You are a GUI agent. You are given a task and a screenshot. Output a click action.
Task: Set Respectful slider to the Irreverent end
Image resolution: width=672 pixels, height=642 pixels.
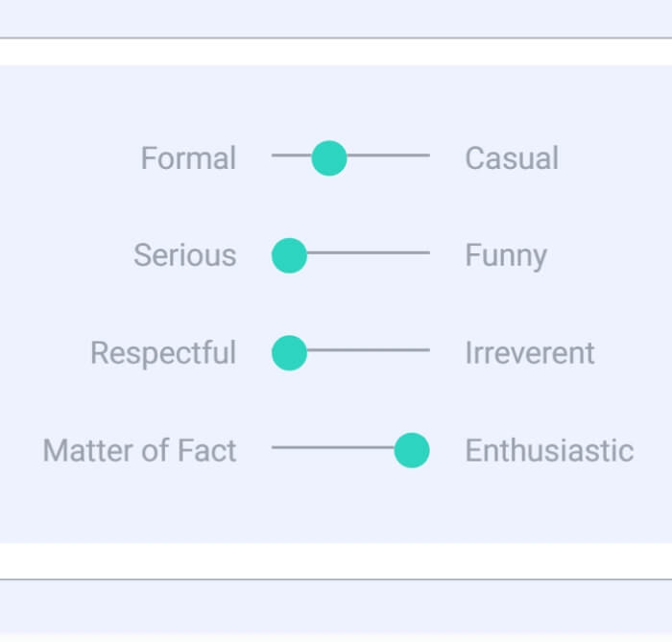428,350
